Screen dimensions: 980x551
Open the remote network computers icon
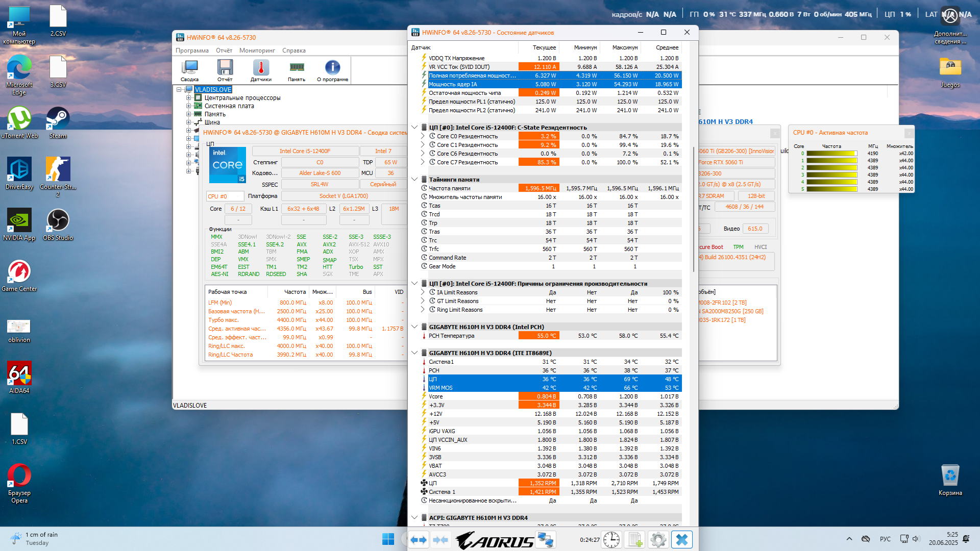click(546, 540)
